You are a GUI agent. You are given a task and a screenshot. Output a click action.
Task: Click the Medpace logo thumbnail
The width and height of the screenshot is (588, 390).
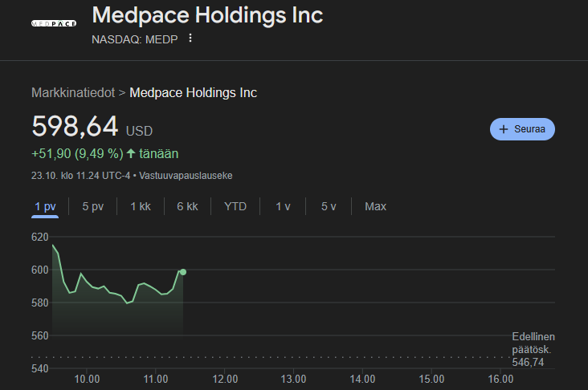[53, 24]
